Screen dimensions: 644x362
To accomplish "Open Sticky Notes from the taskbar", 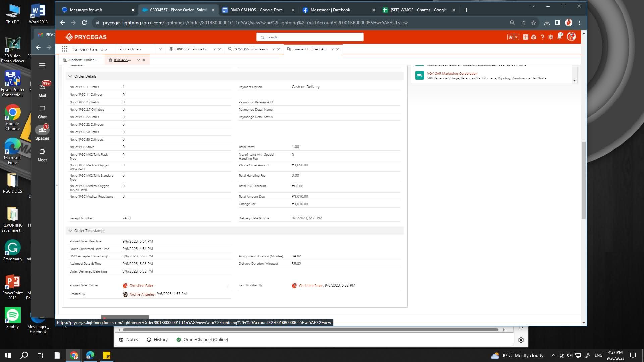I will pyautogui.click(x=107, y=355).
